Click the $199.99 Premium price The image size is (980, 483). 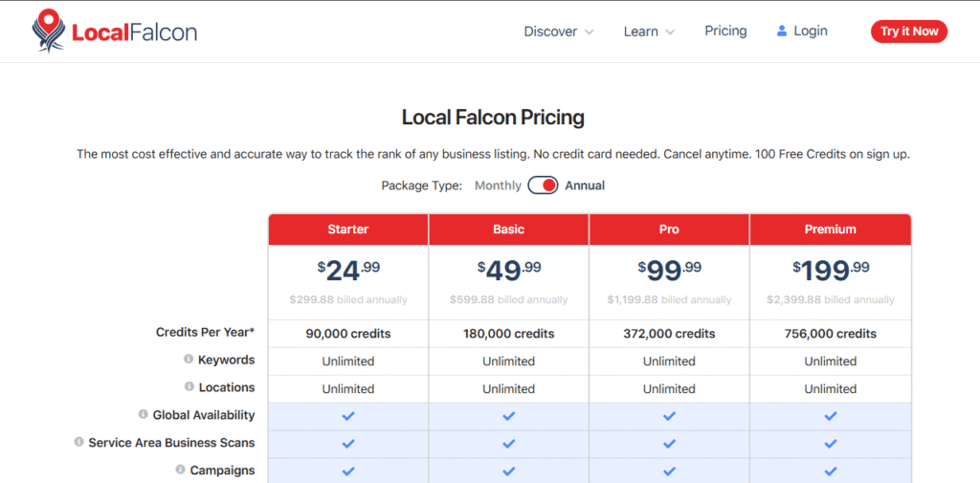830,270
